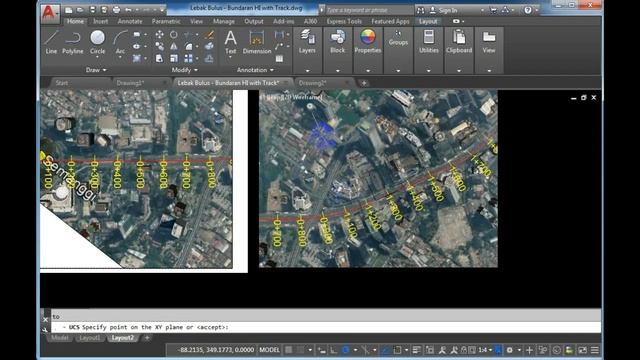Switch to the Insert ribbon tab
Screen dimensions: 640x360
(100, 21)
